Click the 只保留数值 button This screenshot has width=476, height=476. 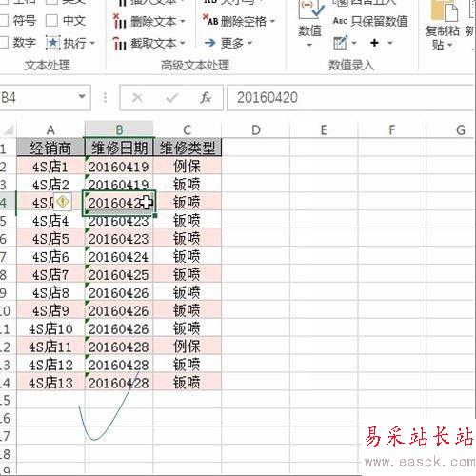pyautogui.click(x=370, y=21)
